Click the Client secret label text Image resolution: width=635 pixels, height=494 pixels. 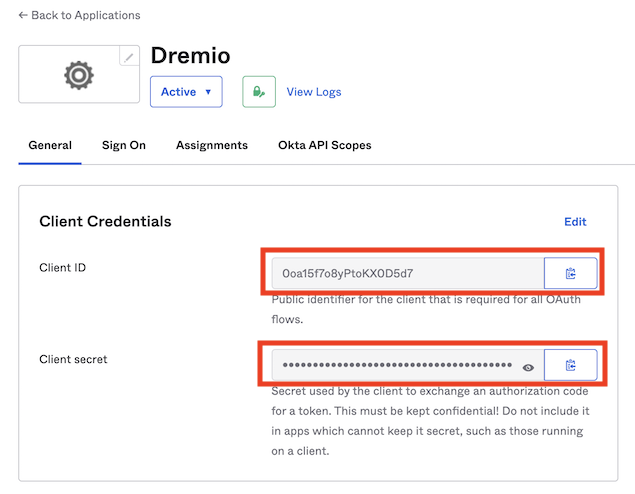click(73, 359)
